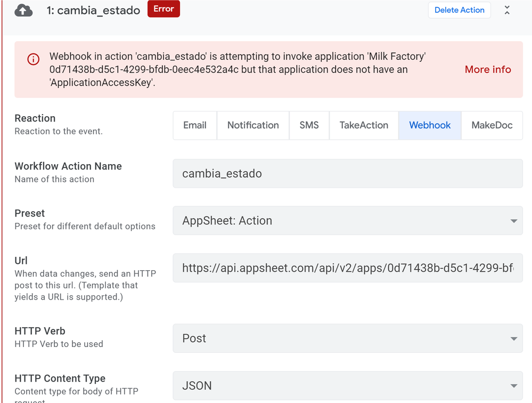Collapse the cambia_estado action panel

click(507, 10)
